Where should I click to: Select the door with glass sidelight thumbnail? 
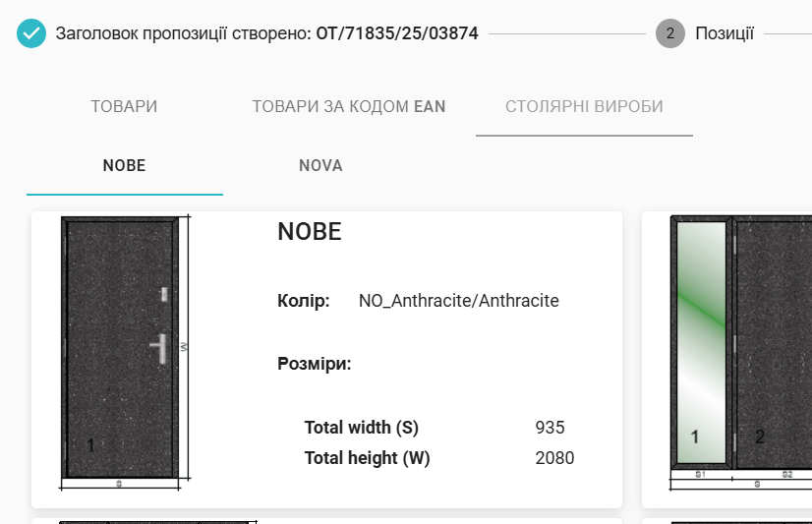click(737, 352)
